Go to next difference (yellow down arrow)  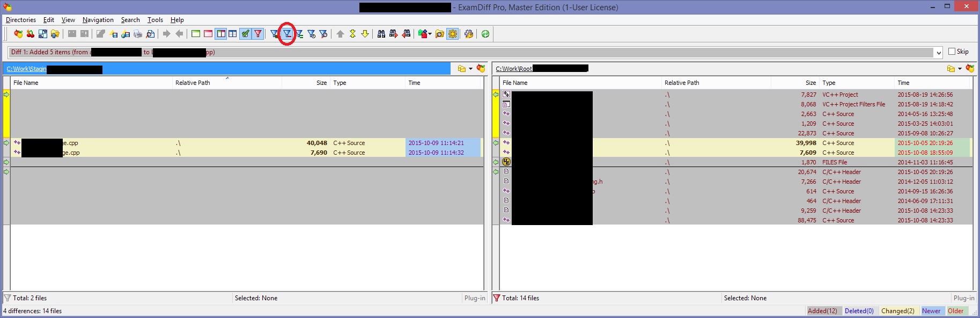365,34
